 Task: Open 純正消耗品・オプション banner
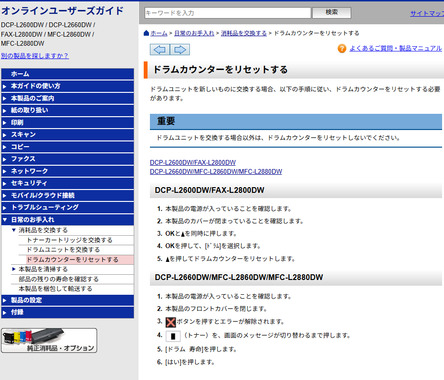[x=49, y=340]
